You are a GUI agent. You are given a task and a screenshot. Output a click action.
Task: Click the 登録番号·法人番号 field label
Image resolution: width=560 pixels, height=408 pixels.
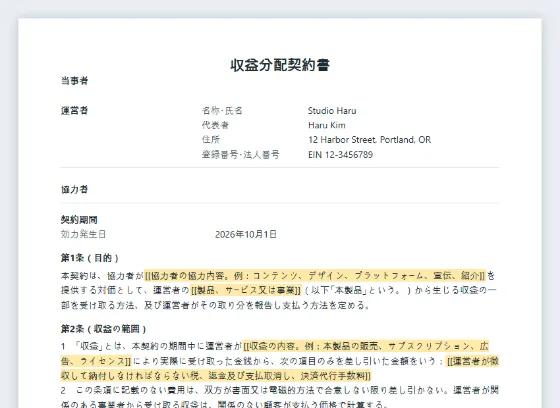click(x=241, y=155)
